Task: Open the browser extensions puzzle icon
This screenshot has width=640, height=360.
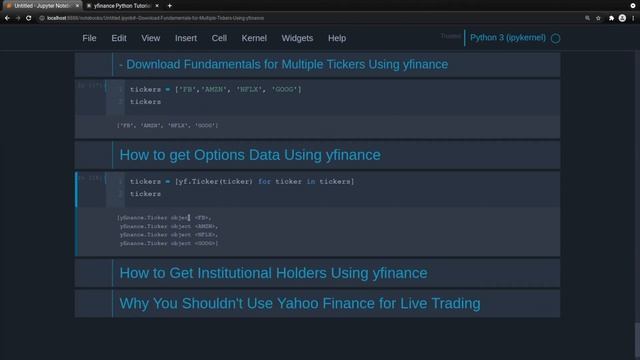Action: (611, 18)
